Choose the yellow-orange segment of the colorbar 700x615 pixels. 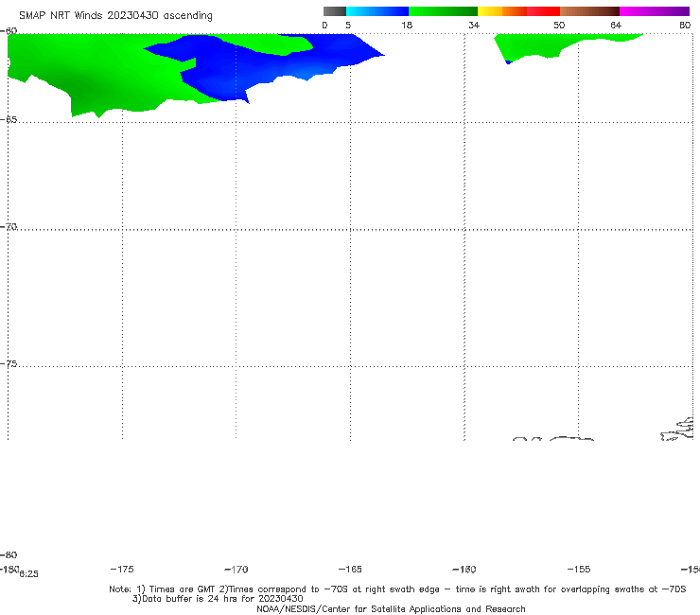tap(501, 11)
